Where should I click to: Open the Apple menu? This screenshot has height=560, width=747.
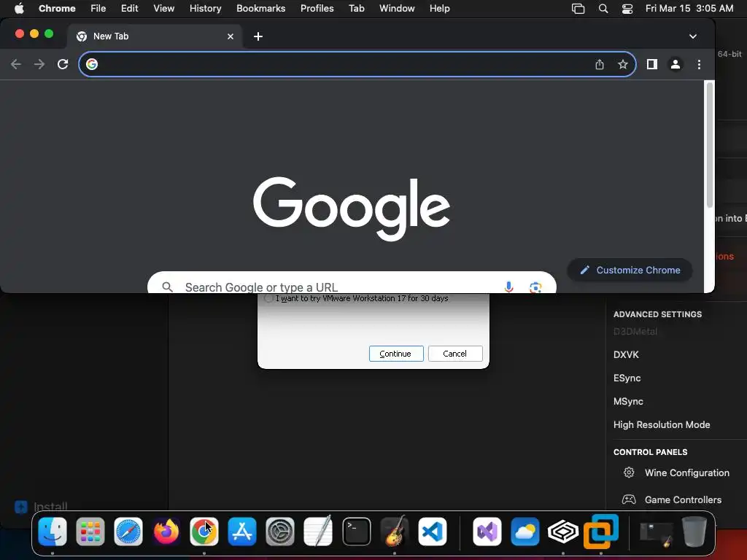coord(19,9)
